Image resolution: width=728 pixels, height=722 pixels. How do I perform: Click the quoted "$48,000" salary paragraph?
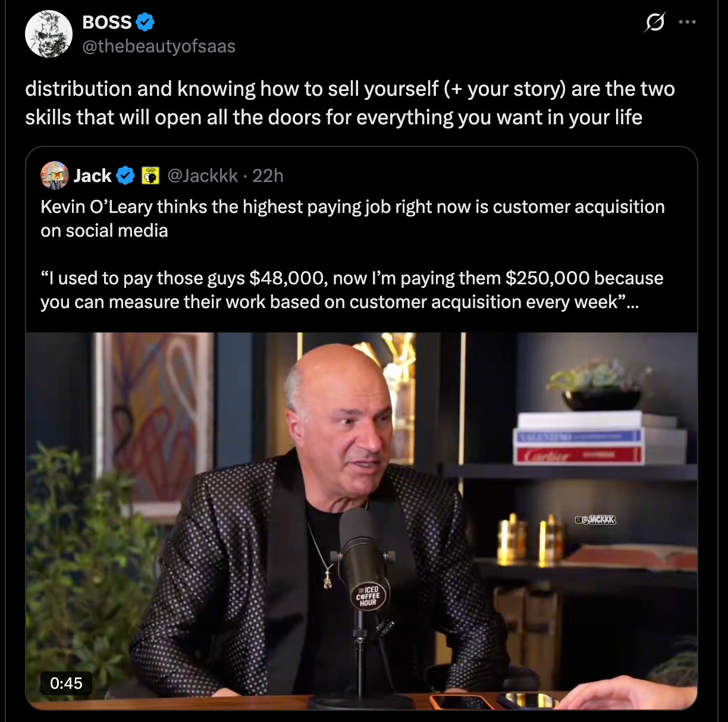point(352,290)
